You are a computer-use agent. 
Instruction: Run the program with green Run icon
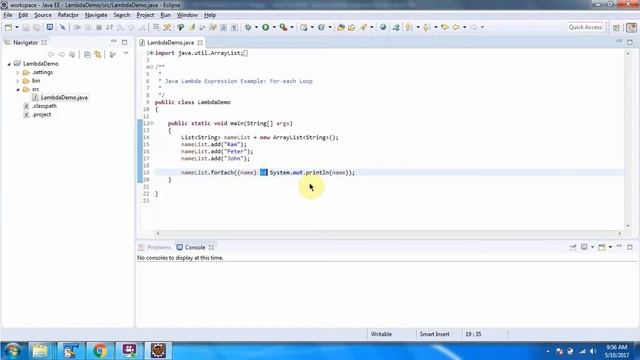tap(266, 27)
